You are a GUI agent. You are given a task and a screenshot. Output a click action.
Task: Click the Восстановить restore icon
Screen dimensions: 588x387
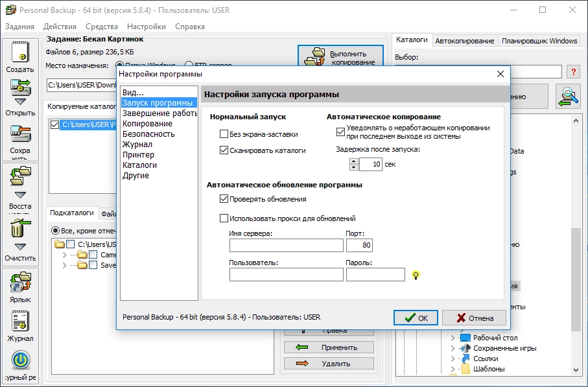coord(20,176)
